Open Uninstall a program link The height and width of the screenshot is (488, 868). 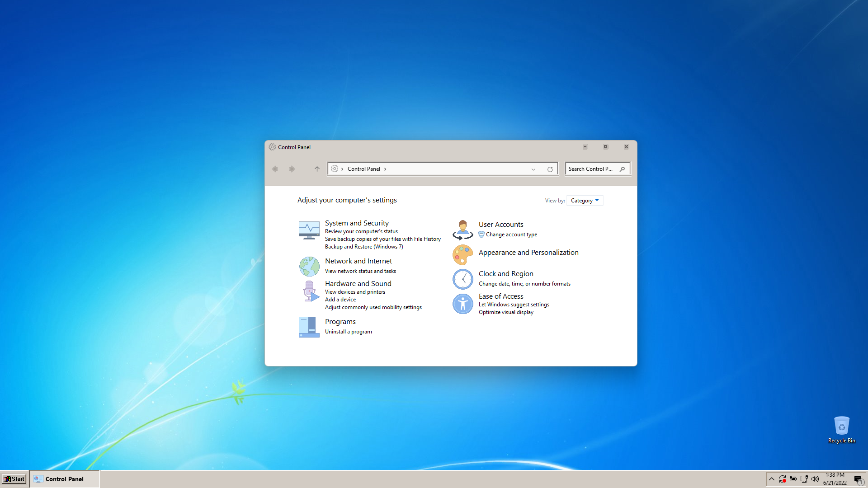point(348,332)
